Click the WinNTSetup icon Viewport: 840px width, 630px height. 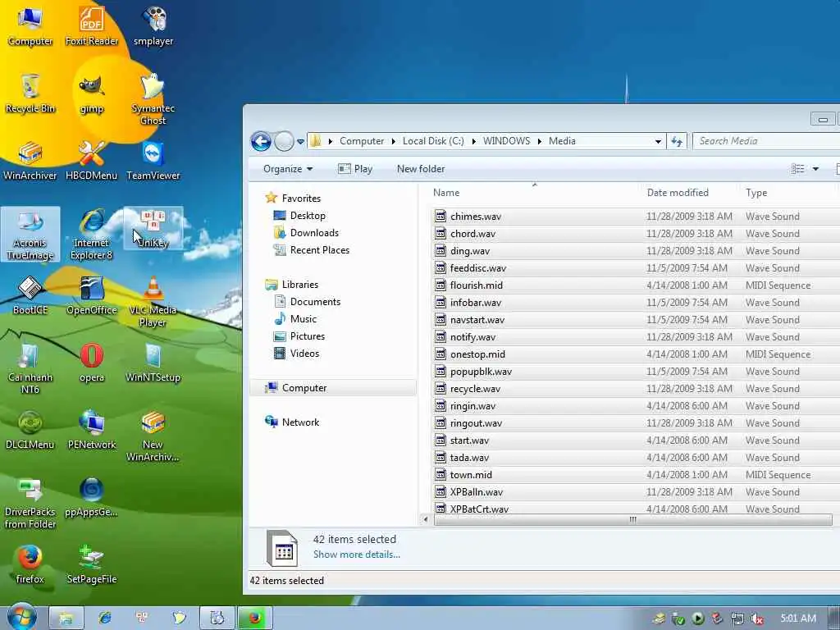tap(153, 363)
